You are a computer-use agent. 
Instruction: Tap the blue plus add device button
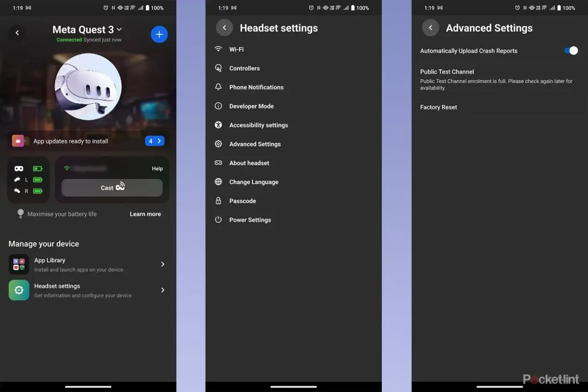tap(159, 34)
